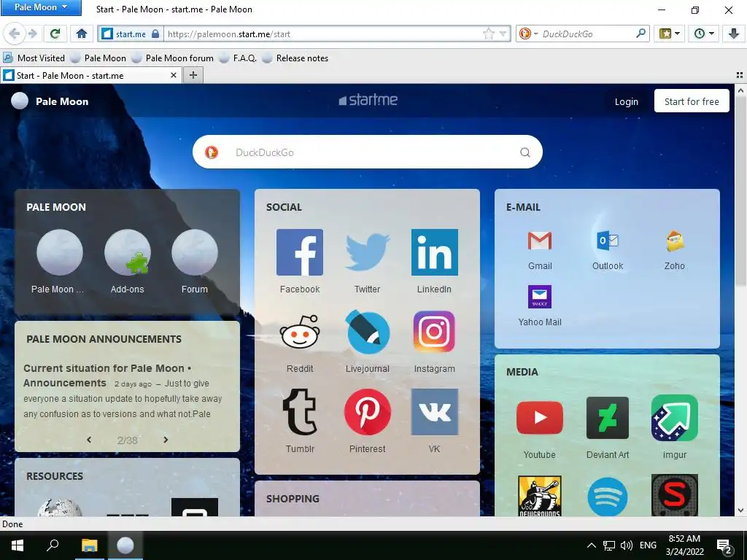Open the Add-ons puzzle moon icon
This screenshot has width=747, height=560.
tap(127, 252)
